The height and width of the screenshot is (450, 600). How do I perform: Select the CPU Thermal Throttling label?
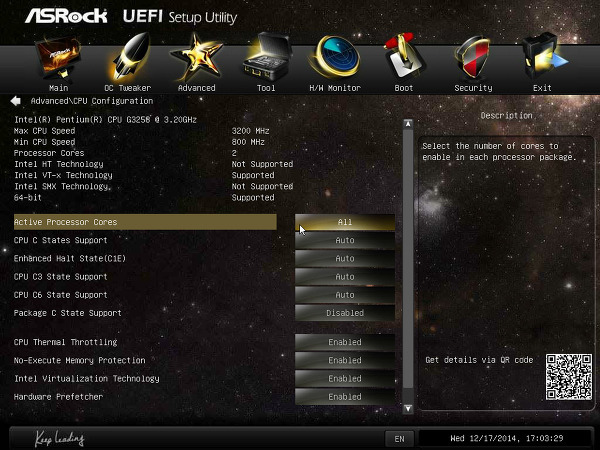[x=65, y=342]
